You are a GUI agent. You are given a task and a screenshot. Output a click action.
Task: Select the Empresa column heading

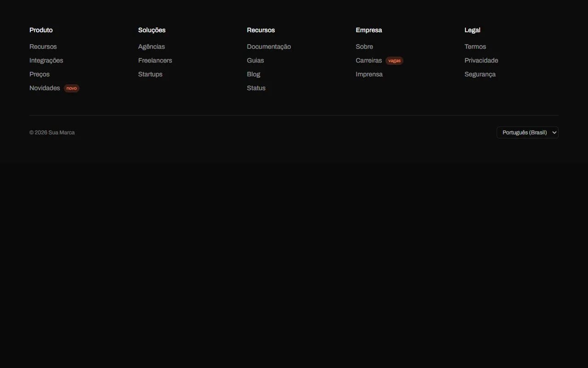tap(369, 30)
